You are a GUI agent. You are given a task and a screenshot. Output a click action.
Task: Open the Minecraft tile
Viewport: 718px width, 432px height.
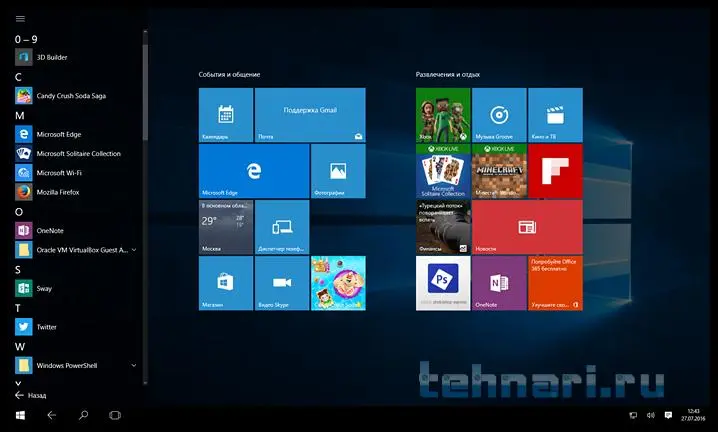499,171
